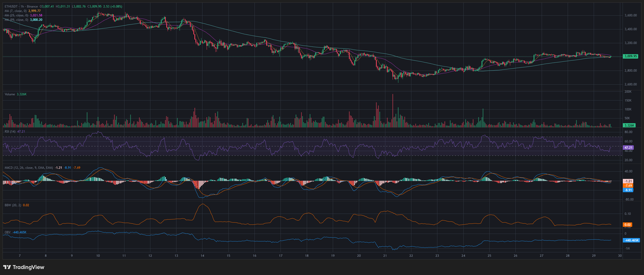The width and height of the screenshot is (644, 275).
Task: Click the OBV value label -440.465K on axis
Action: tap(631, 240)
